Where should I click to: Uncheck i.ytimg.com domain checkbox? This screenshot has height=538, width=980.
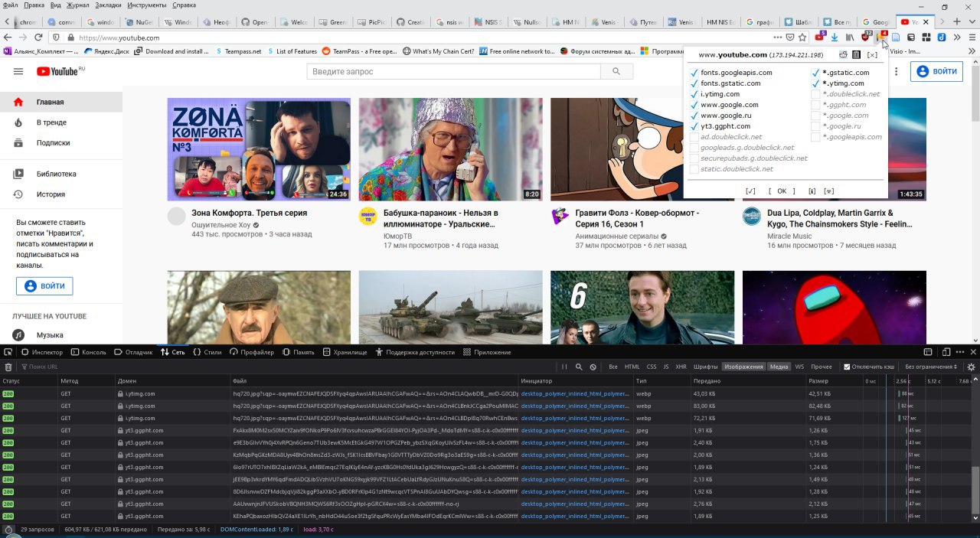click(x=694, y=94)
